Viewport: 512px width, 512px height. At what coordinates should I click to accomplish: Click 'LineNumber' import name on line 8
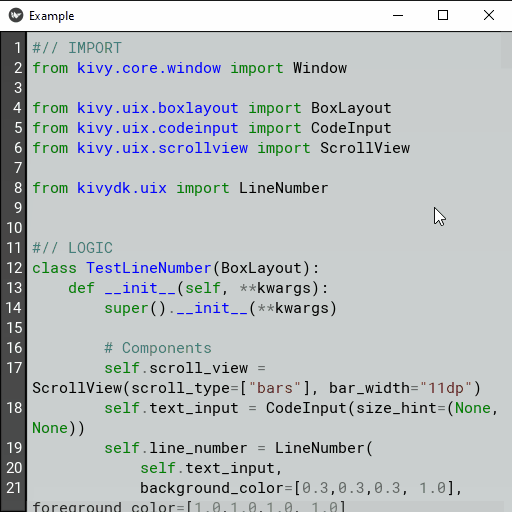click(x=284, y=188)
